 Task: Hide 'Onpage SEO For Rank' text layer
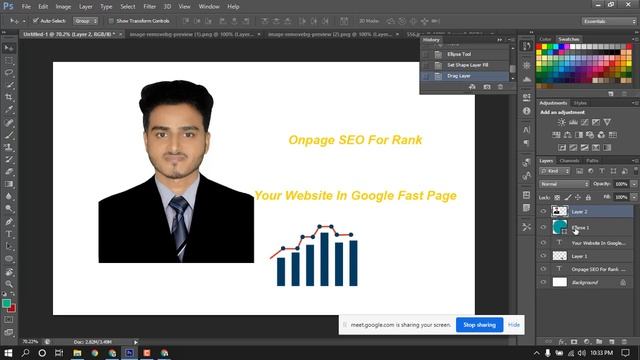point(543,269)
